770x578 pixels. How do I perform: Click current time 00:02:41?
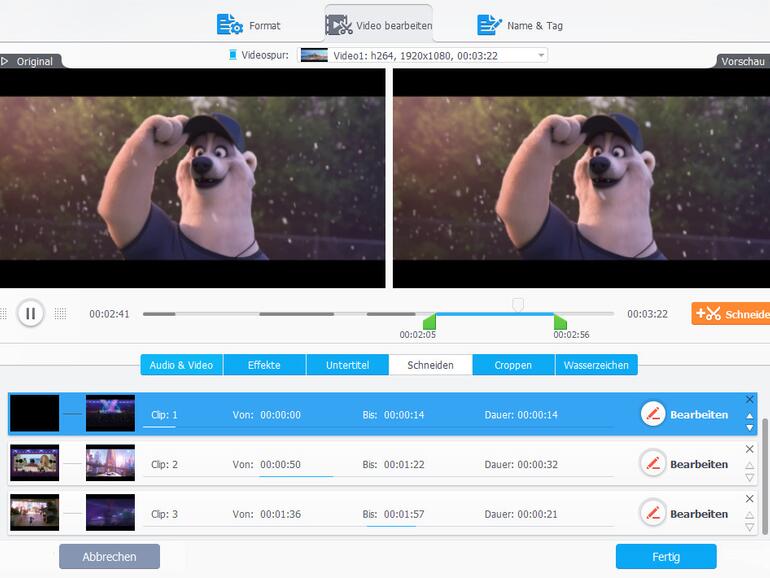109,314
